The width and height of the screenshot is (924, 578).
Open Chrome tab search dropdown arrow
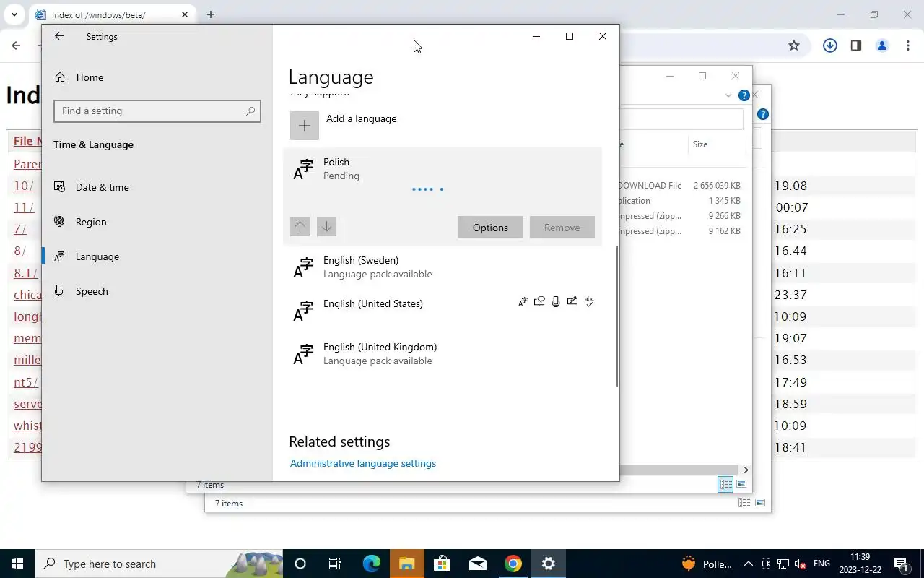coord(14,14)
